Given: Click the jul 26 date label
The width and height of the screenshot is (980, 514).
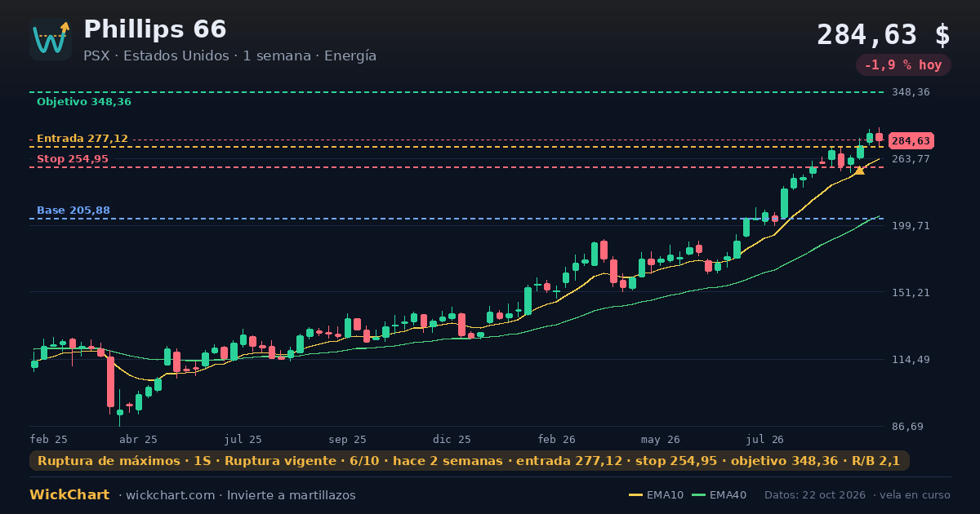Looking at the screenshot, I should 765,439.
